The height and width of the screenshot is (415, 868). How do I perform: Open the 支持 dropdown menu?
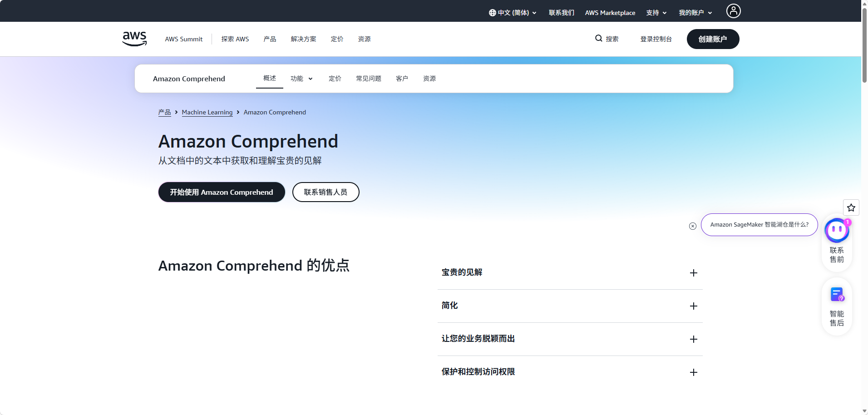656,13
